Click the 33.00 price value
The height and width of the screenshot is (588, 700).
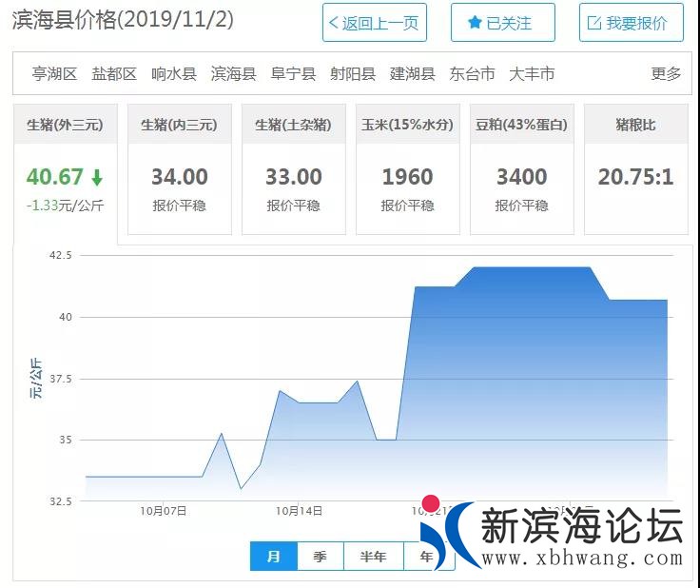[294, 177]
